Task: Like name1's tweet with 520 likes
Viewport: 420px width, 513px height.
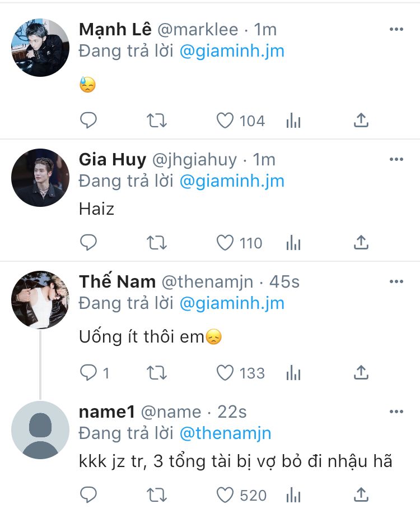Action: point(225,495)
